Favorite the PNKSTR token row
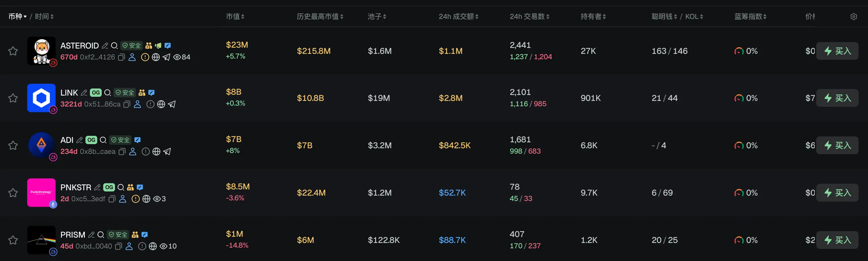Image resolution: width=868 pixels, height=261 pixels. click(x=13, y=193)
